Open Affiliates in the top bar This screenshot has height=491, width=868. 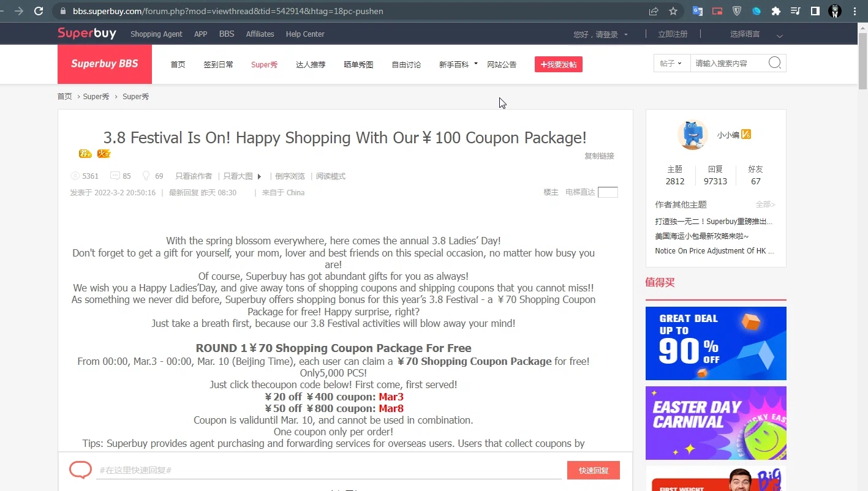tap(260, 34)
